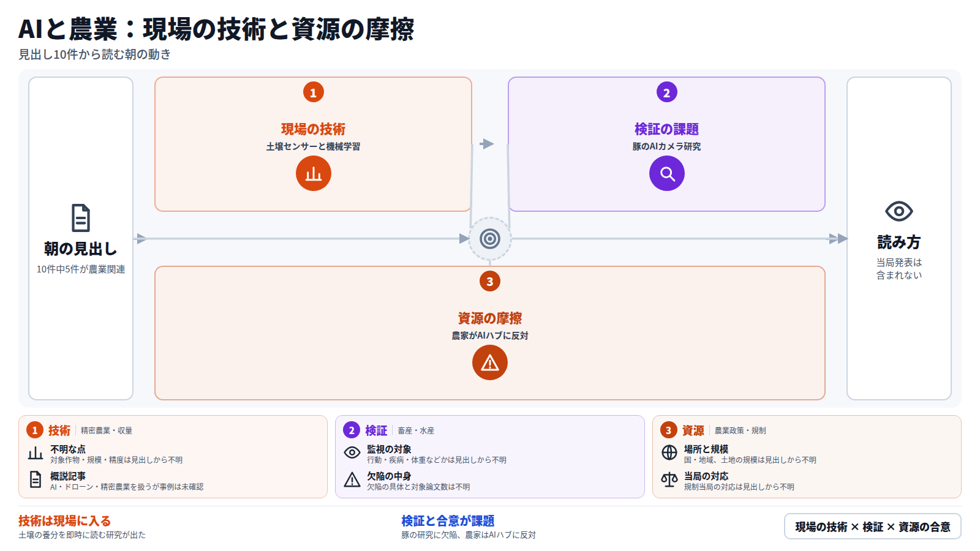Click the 資源 heading in the bottom-right panel

pyautogui.click(x=693, y=430)
